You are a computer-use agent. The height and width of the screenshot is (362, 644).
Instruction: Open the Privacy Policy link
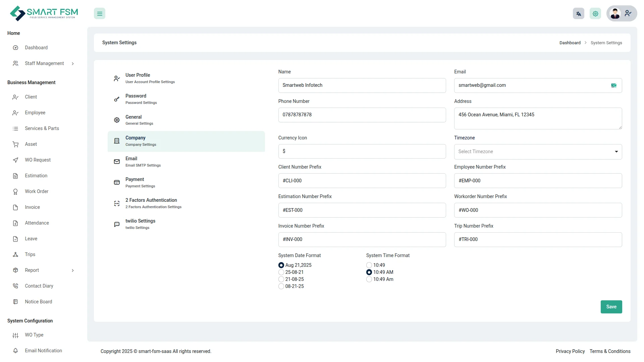point(570,351)
